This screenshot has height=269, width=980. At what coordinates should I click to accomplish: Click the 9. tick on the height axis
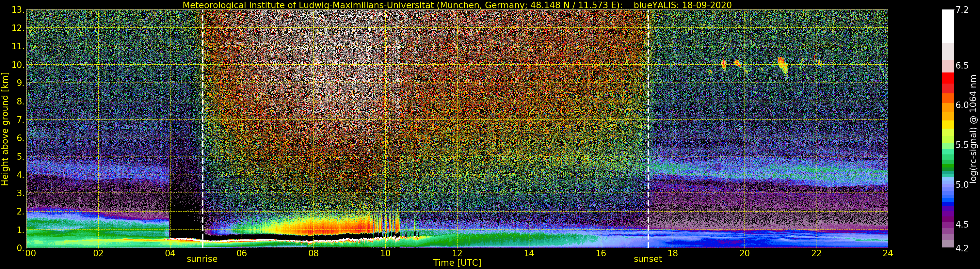point(21,83)
